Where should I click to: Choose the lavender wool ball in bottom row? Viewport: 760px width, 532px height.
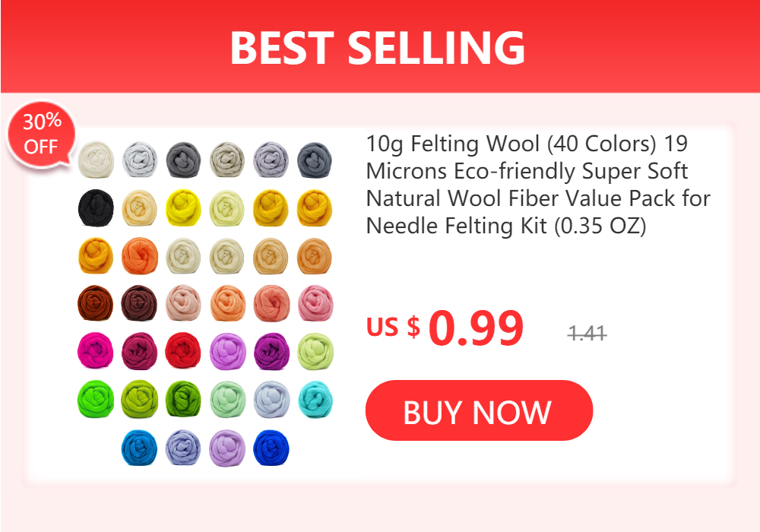click(x=226, y=448)
